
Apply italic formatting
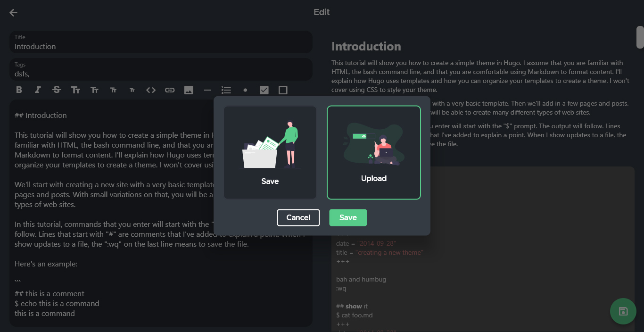38,90
